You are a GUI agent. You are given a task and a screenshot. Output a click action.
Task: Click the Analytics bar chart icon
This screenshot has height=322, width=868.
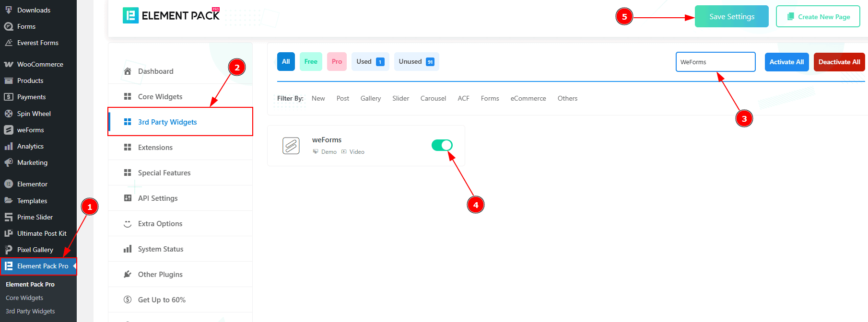point(9,146)
